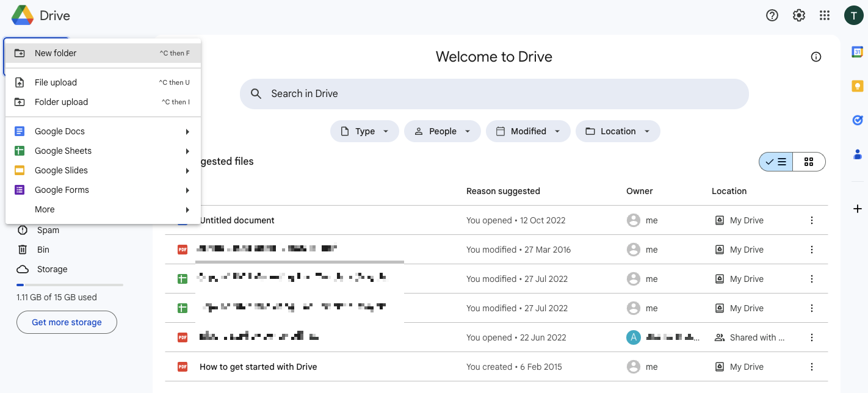The width and height of the screenshot is (868, 393).
Task: Open the Modified filter dropdown
Action: [x=528, y=131]
